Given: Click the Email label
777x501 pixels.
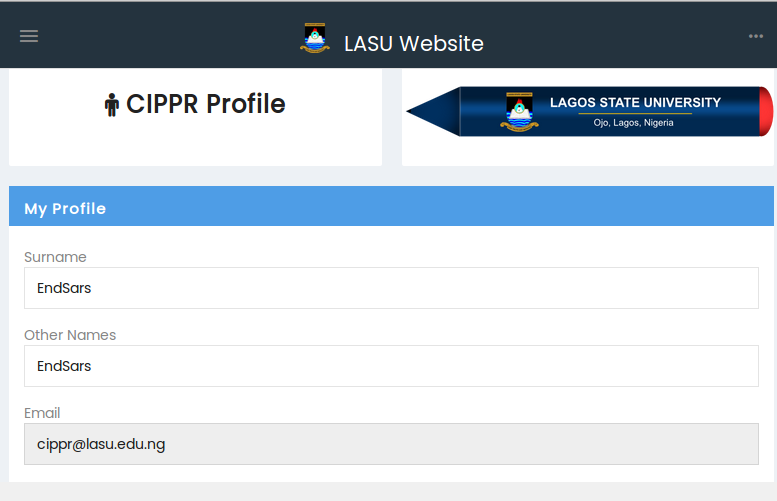Looking at the screenshot, I should coord(42,413).
